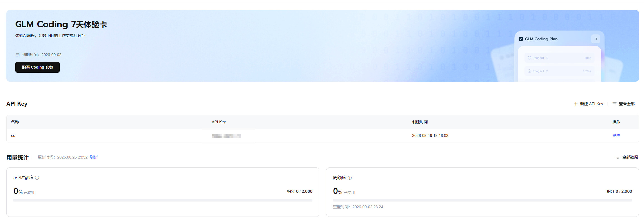Viewport: 644px width, 221px height.
Task: Click the 操作 column header
Action: pos(616,122)
